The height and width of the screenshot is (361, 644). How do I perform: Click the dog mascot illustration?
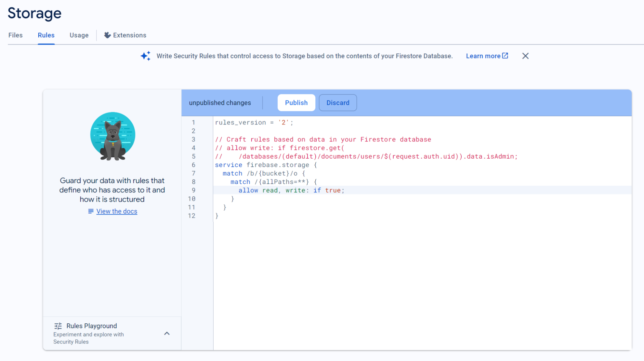tap(112, 136)
